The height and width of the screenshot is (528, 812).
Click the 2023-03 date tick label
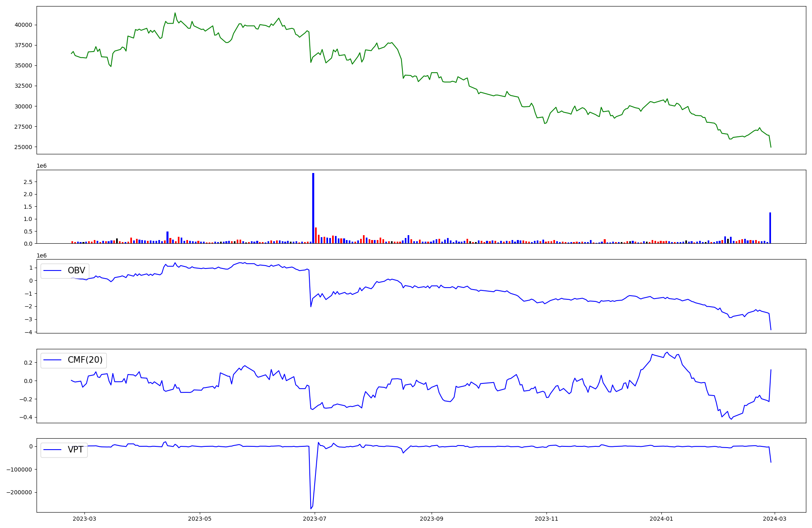pos(84,519)
